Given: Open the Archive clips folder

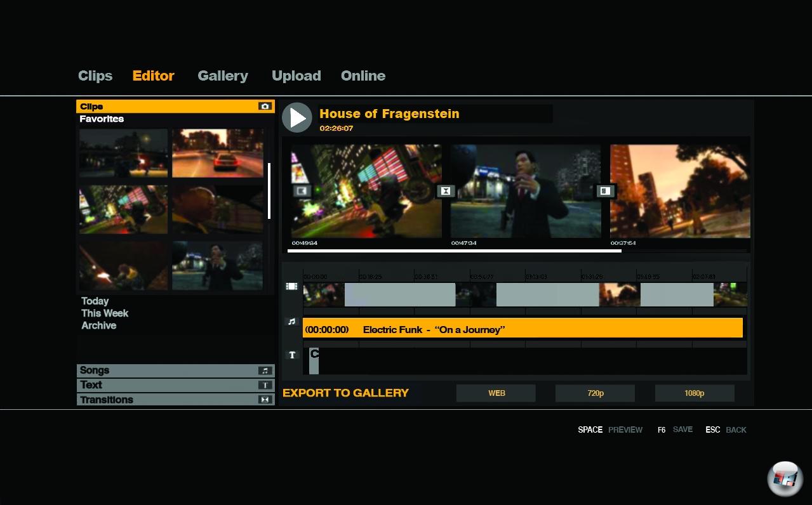Looking at the screenshot, I should (99, 325).
